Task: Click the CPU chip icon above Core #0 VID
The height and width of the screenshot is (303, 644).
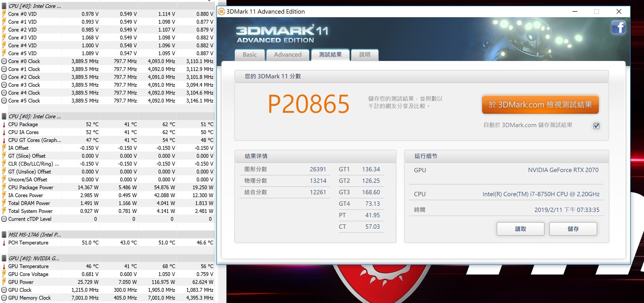Action: coord(4,6)
